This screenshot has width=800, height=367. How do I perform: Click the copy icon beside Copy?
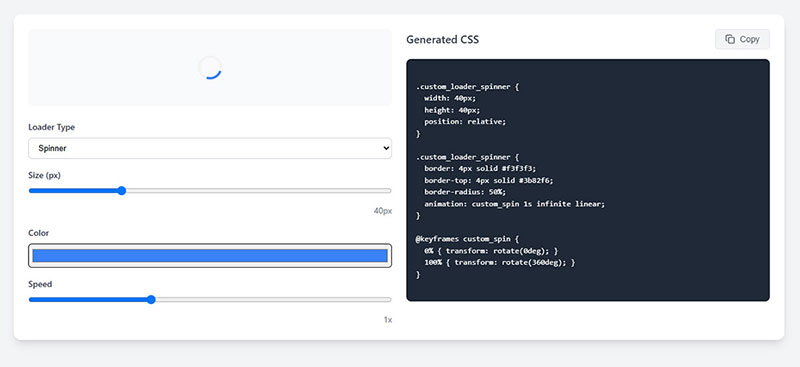pyautogui.click(x=730, y=39)
